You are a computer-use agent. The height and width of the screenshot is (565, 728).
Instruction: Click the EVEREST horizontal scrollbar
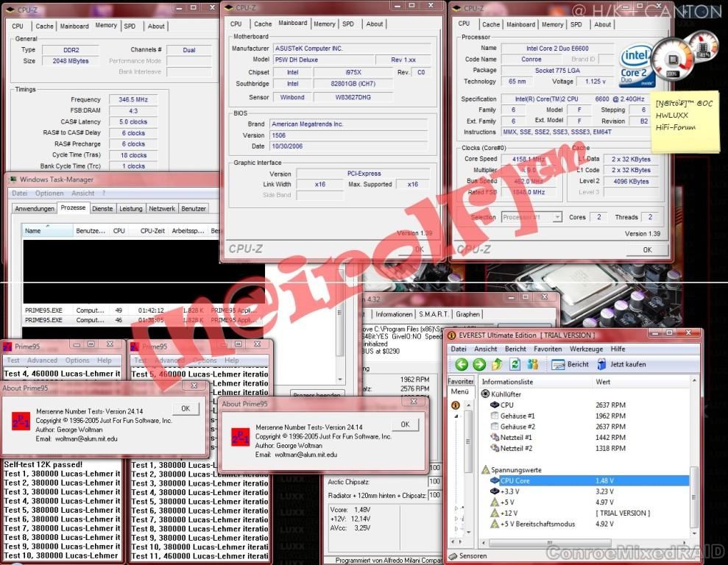(x=584, y=542)
